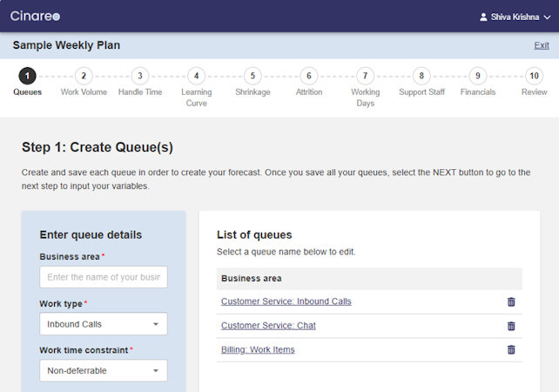Open step 9 Financials

click(x=478, y=77)
